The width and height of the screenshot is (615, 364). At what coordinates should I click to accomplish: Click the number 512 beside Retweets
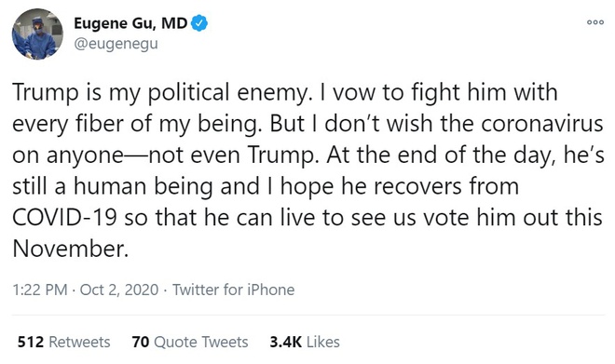(31, 342)
